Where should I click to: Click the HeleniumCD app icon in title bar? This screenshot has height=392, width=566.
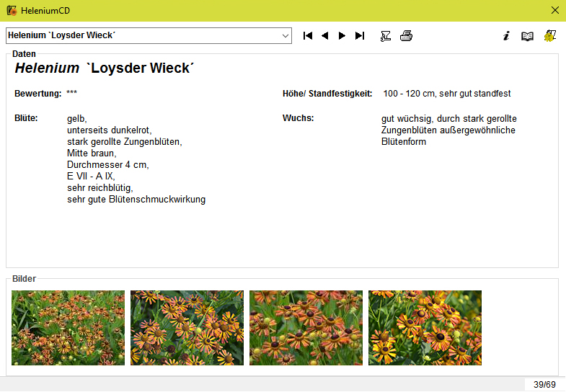tap(12, 11)
